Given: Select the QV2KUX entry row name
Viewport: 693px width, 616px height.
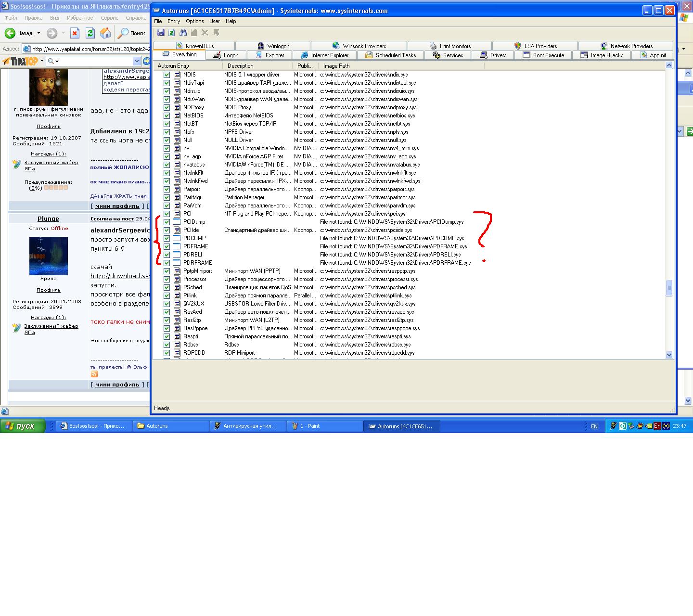Looking at the screenshot, I should pyautogui.click(x=194, y=304).
